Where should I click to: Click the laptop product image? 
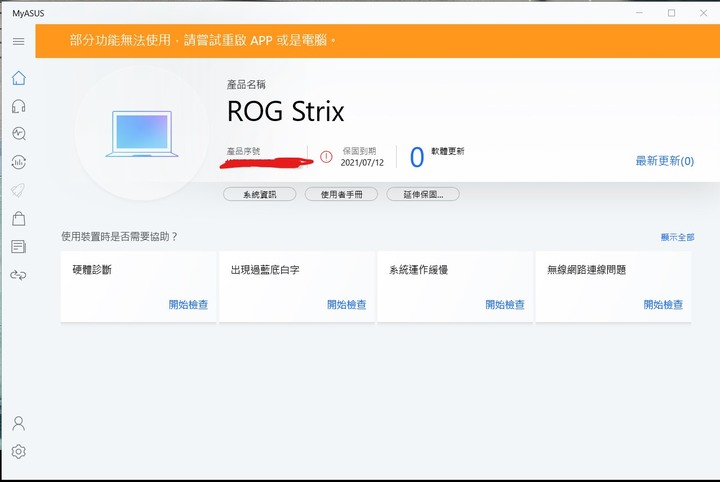coord(141,134)
